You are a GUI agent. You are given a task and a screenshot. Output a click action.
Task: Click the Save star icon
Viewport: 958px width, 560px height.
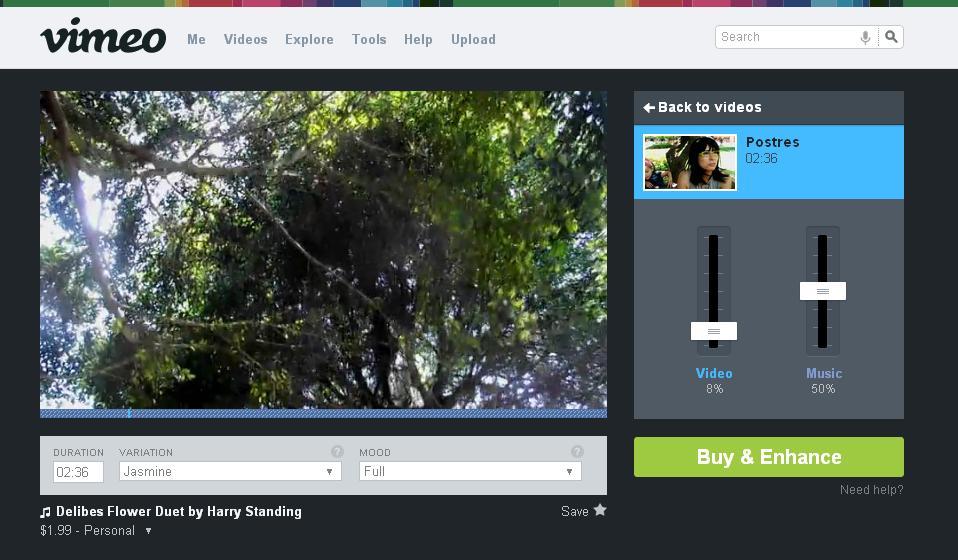click(600, 510)
